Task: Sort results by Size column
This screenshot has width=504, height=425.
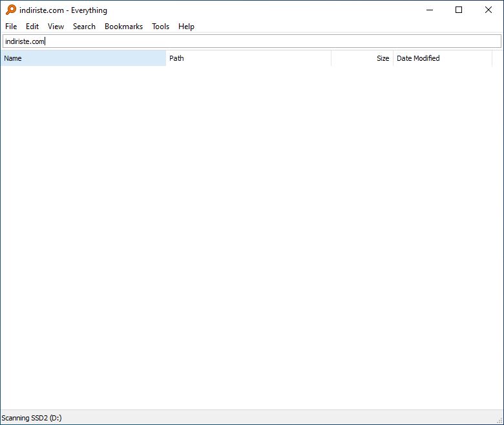Action: pyautogui.click(x=362, y=58)
